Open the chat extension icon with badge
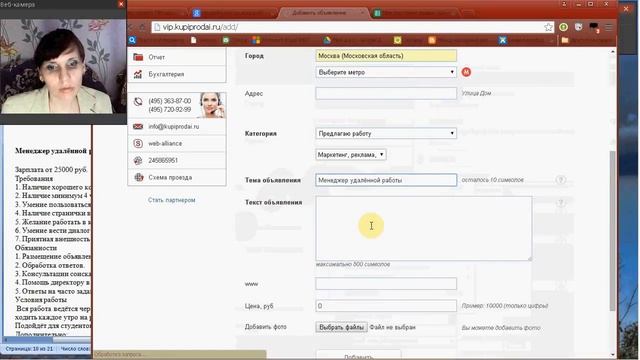The image size is (640, 360). click(x=594, y=27)
